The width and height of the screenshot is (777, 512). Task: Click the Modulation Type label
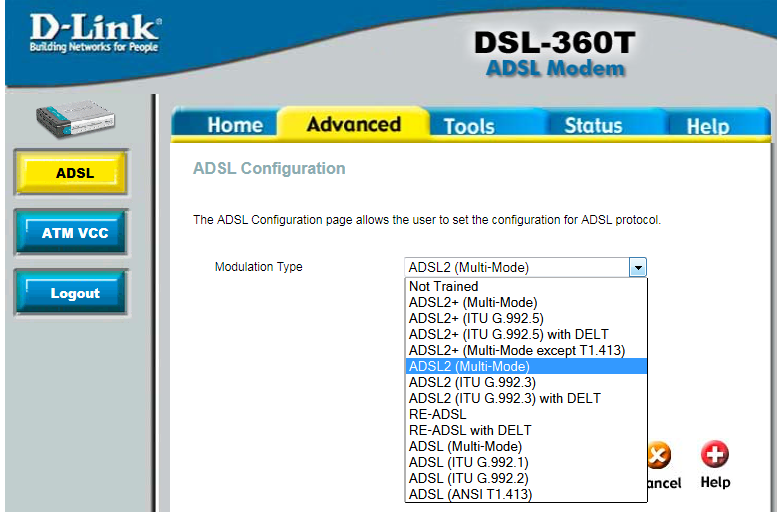click(258, 267)
